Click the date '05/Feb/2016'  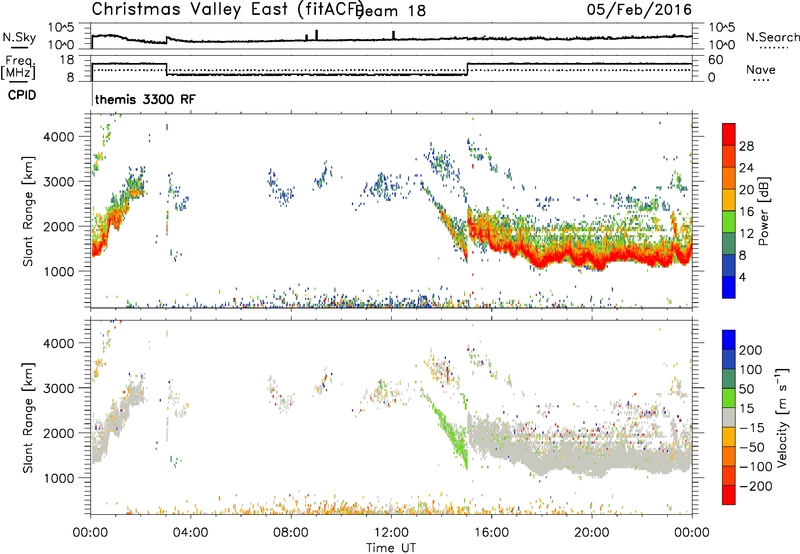[639, 10]
